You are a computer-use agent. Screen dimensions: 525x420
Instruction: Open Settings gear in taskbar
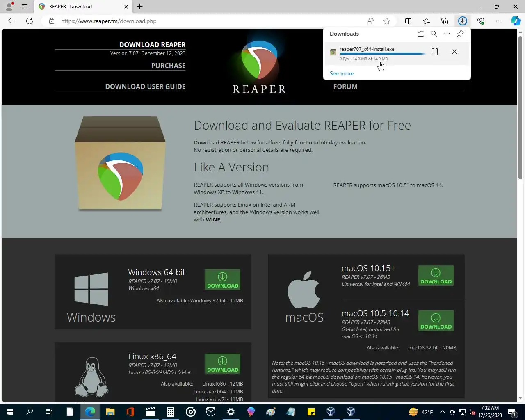(x=231, y=412)
